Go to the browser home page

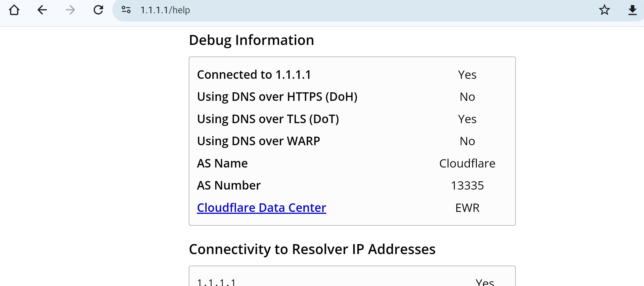14,10
